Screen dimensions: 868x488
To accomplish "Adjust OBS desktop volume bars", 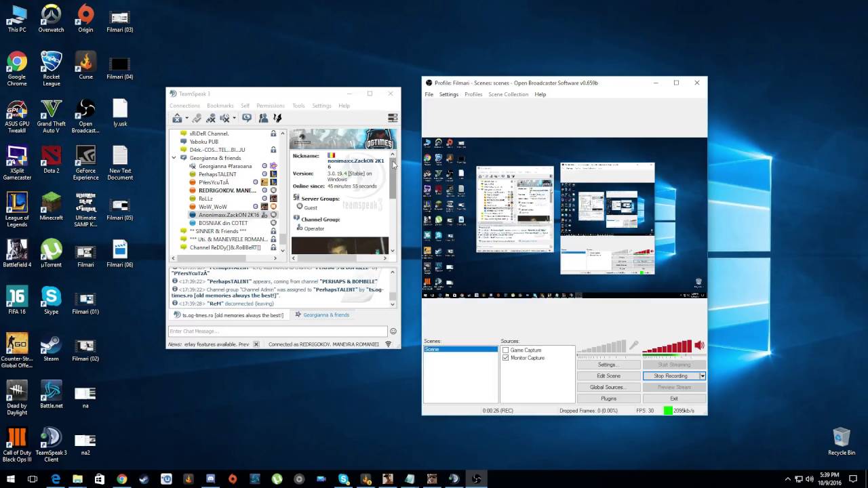I will click(x=667, y=348).
